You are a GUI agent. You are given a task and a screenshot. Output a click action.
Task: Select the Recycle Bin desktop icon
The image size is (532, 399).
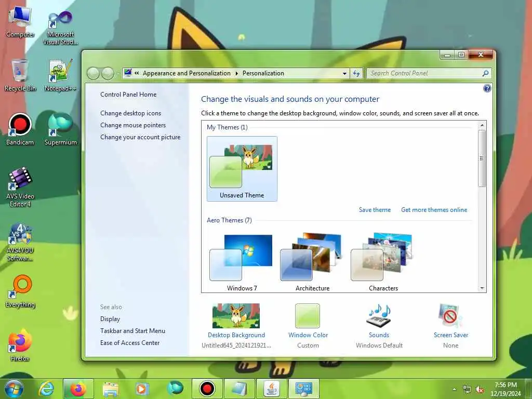click(x=20, y=75)
